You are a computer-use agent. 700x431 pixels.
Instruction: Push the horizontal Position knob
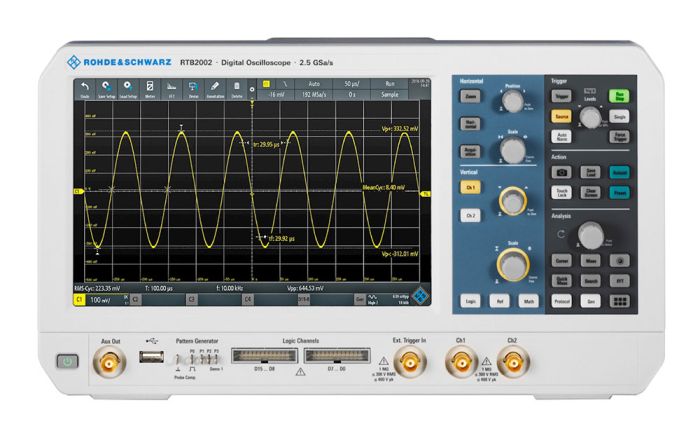pos(512,101)
